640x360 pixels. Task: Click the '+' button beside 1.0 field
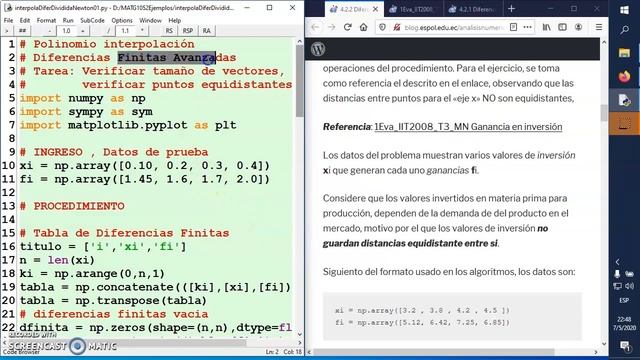[x=83, y=31]
